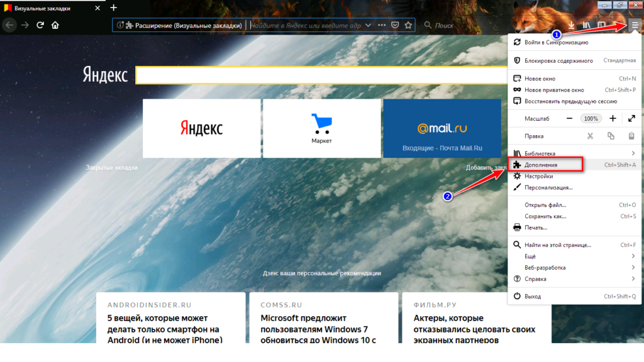Open address bar history dropdown arrow
The height and width of the screenshot is (362, 644).
point(368,25)
